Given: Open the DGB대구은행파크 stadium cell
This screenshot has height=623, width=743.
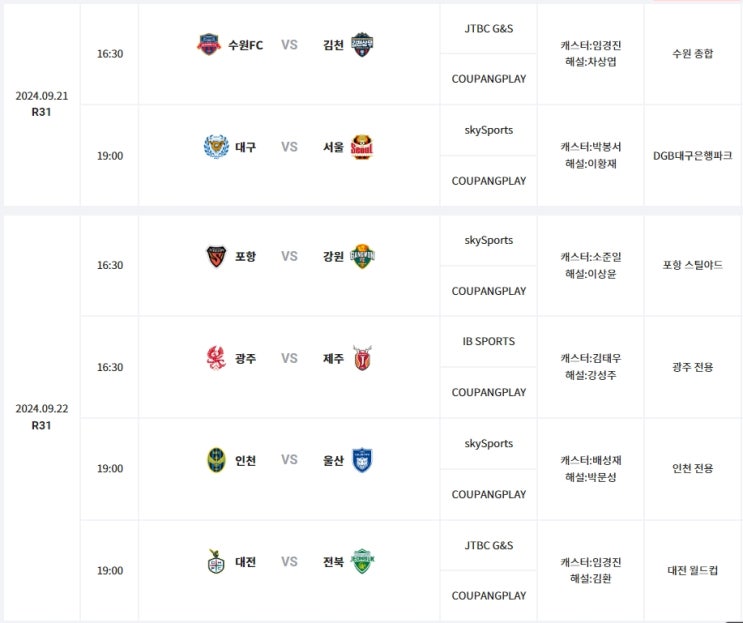Looking at the screenshot, I should (x=692, y=155).
